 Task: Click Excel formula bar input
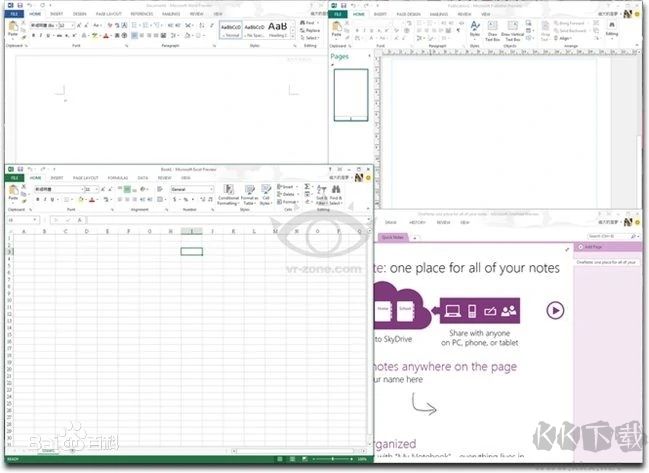tap(227, 220)
